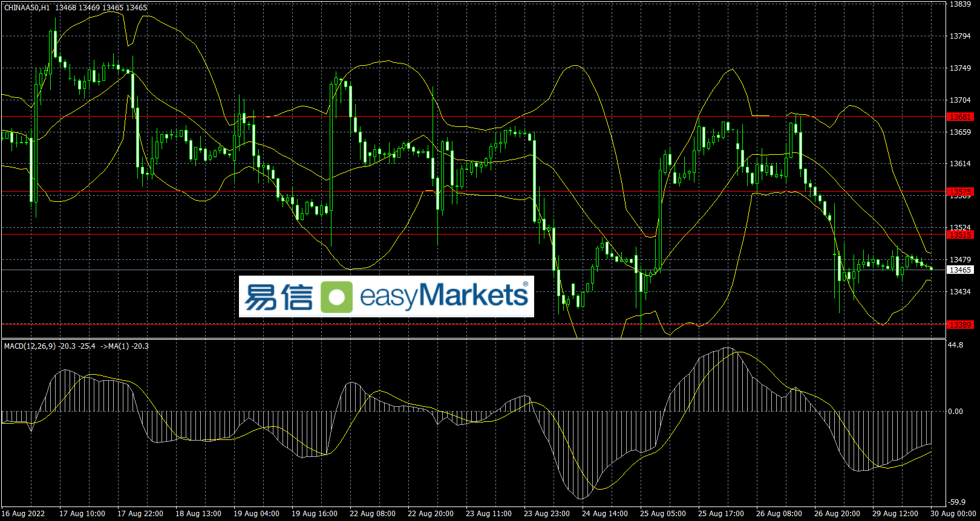Click the 13659 price scale value
Image resolution: width=980 pixels, height=521 pixels.
tap(960, 132)
